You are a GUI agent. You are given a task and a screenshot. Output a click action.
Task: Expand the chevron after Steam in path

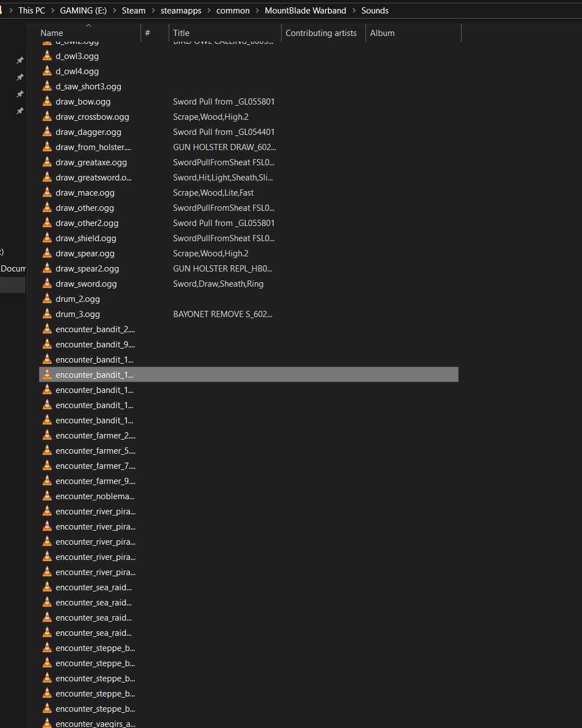point(153,11)
